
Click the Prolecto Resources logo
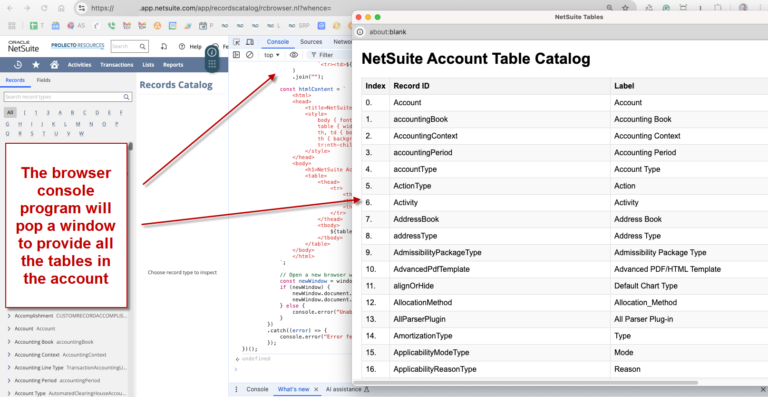[x=78, y=46]
